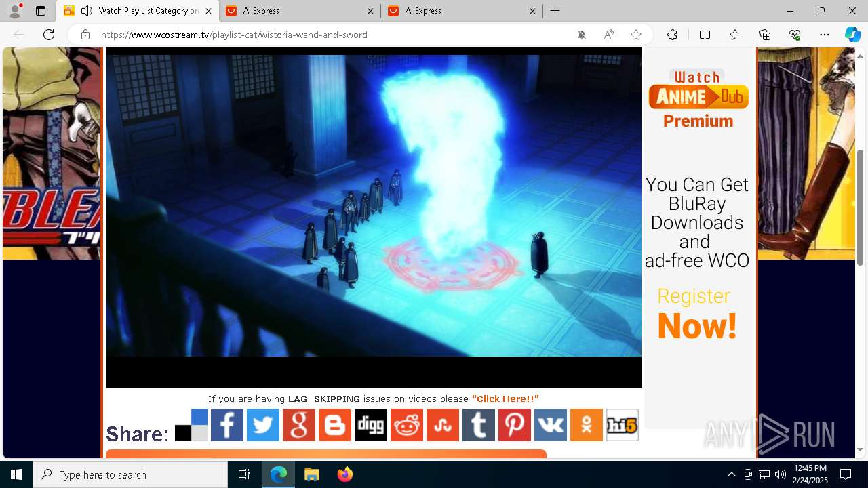Viewport: 868px width, 488px height.
Task: Open Read Aloud in address bar
Action: (x=609, y=35)
